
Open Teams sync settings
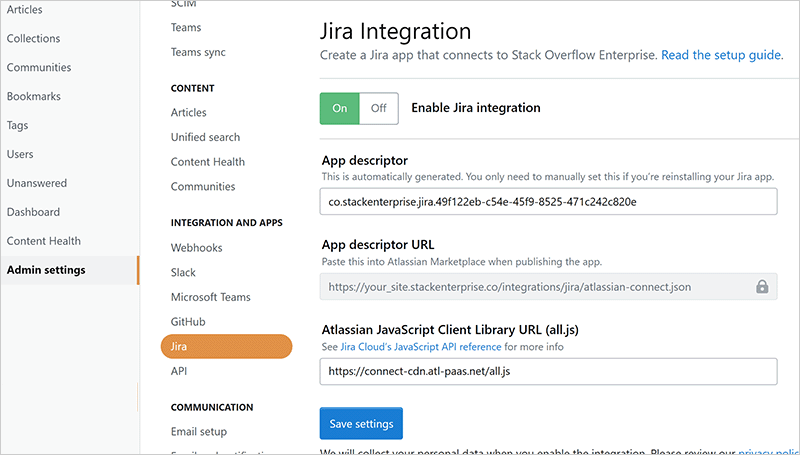point(201,54)
